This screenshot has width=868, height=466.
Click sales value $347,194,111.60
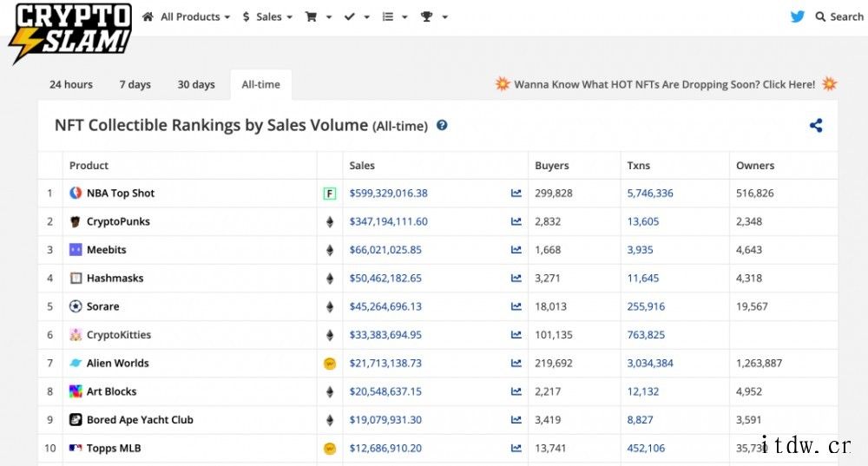[389, 221]
